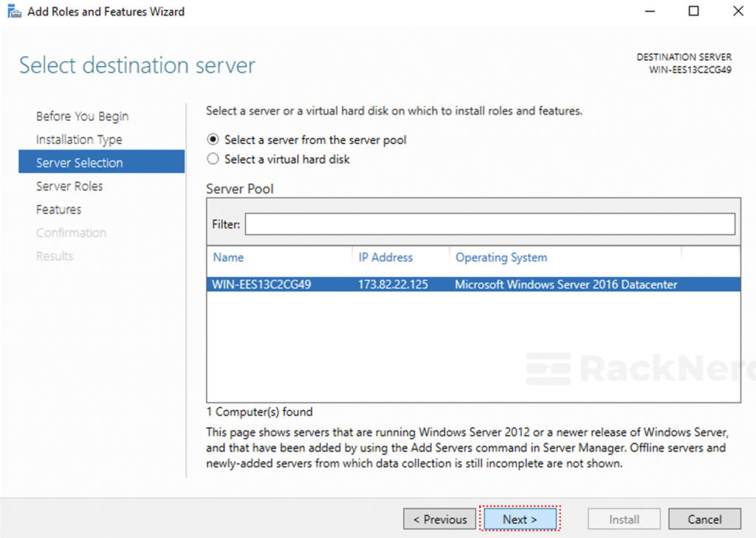Click the Install button

coord(624,519)
